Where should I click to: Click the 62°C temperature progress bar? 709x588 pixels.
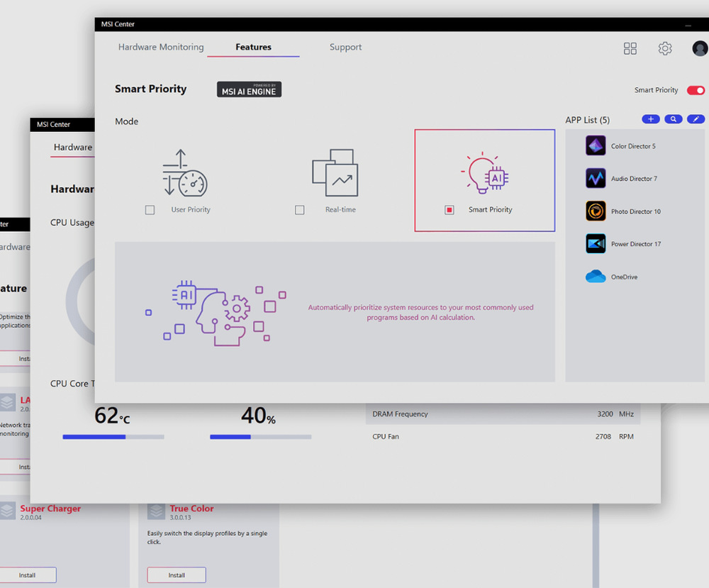pyautogui.click(x=113, y=437)
